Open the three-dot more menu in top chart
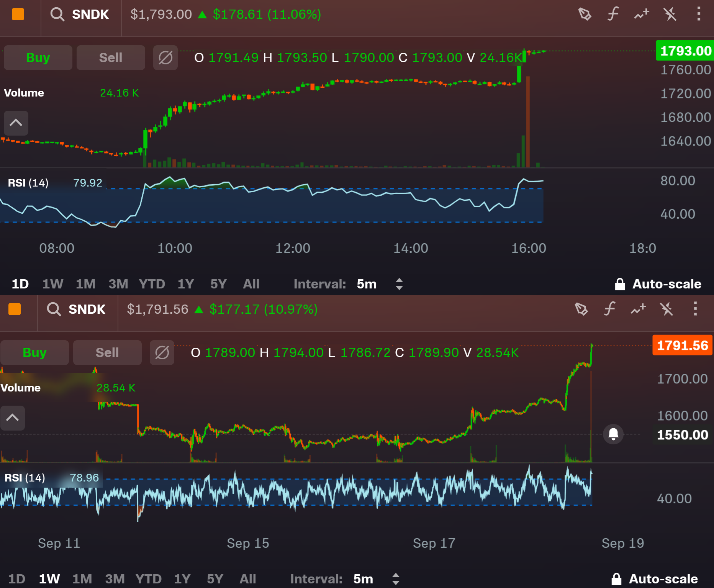Image resolution: width=714 pixels, height=588 pixels. tap(699, 15)
